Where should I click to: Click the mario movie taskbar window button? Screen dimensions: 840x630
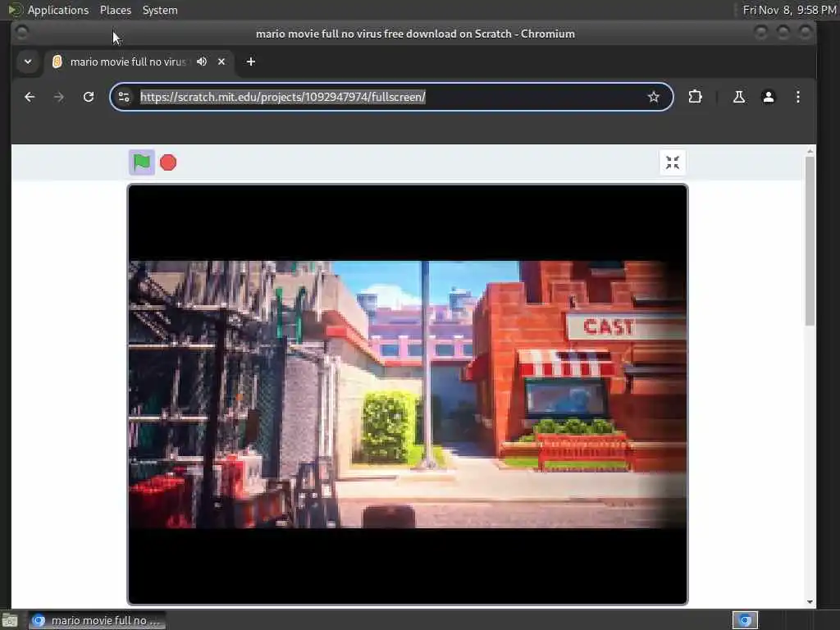(98, 620)
